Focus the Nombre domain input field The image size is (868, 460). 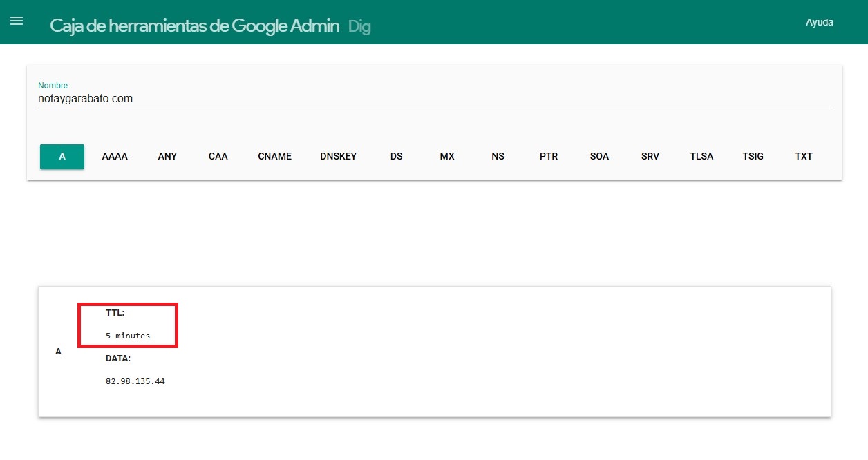click(434, 99)
